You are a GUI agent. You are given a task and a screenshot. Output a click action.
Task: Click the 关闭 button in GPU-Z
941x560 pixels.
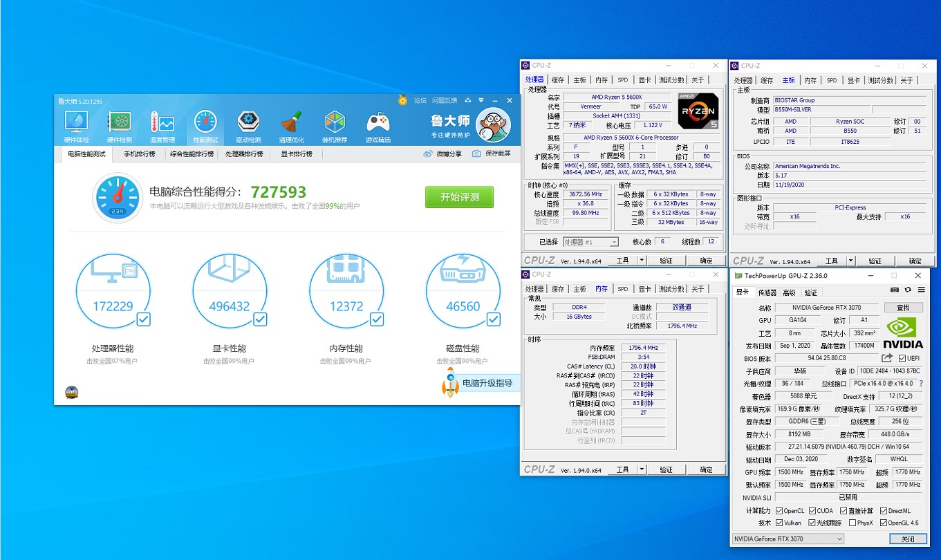(x=908, y=539)
